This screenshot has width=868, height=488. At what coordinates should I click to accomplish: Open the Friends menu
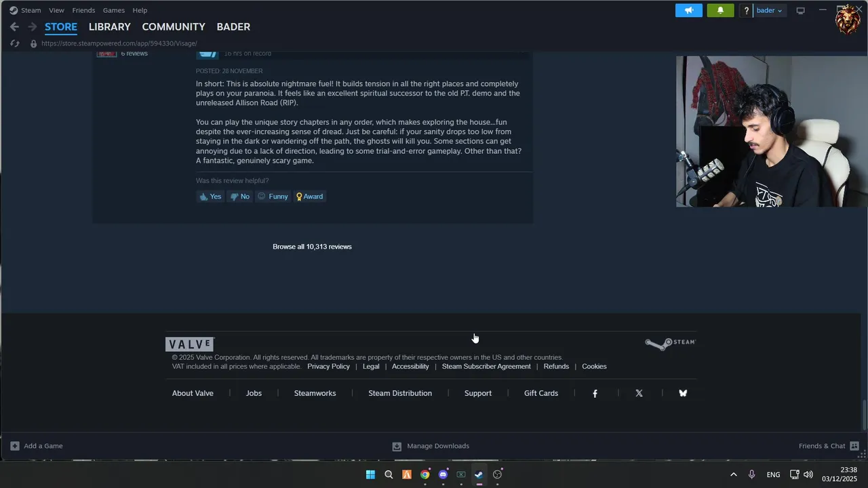coord(83,10)
